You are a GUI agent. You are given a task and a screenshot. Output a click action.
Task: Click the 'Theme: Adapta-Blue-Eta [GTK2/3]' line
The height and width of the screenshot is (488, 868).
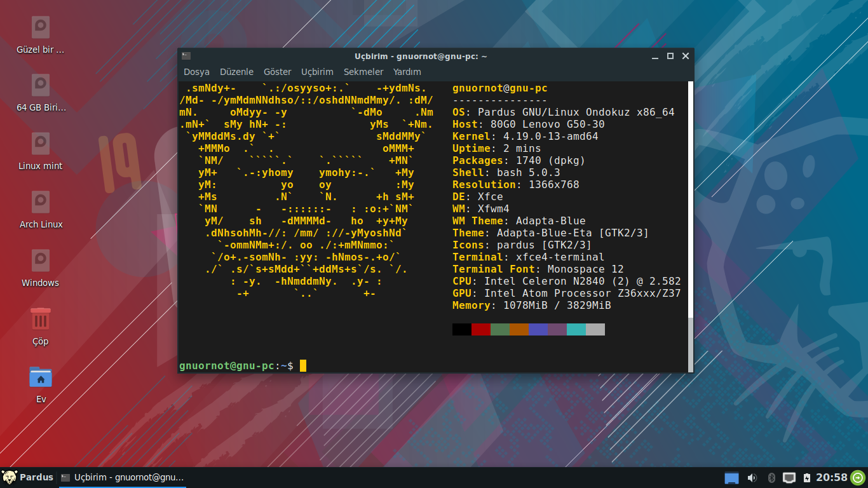pyautogui.click(x=551, y=233)
